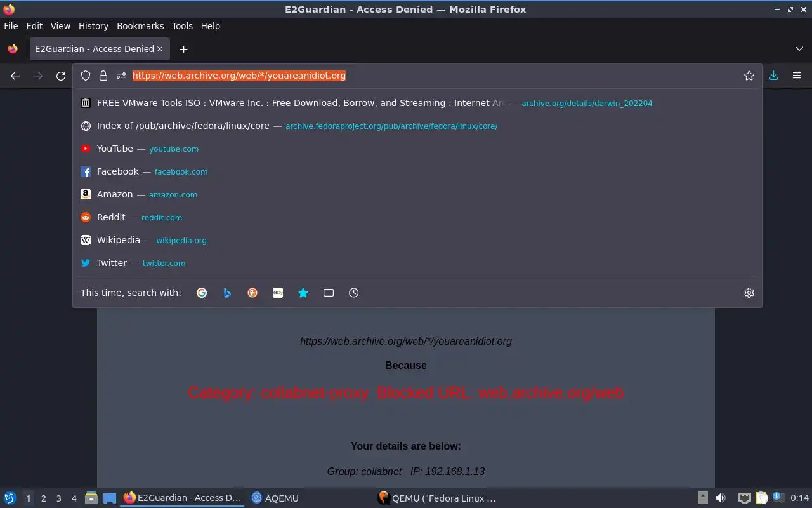
Task: Select the Reddit suggestion
Action: [x=417, y=217]
